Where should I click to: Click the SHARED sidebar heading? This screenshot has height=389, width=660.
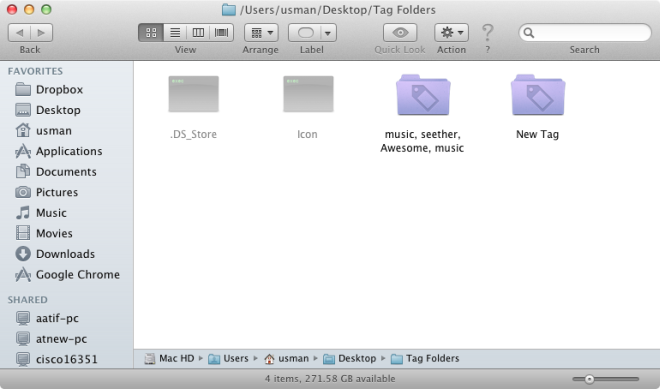28,300
